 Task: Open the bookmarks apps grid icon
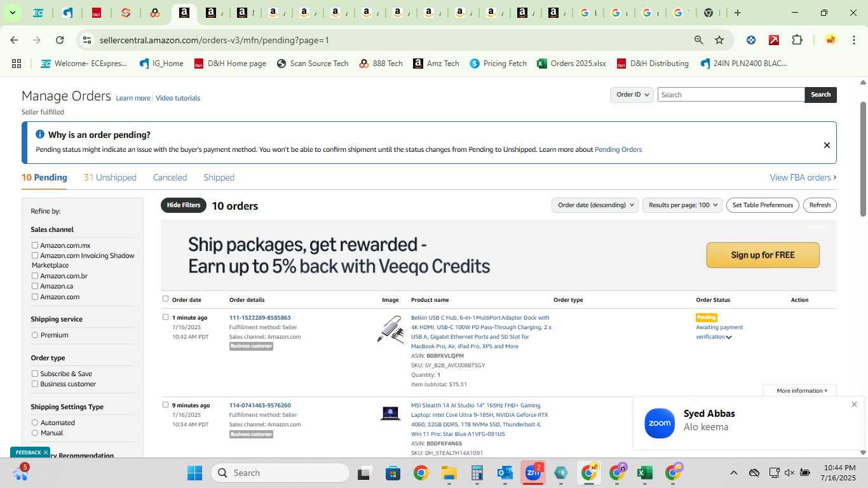(17, 64)
